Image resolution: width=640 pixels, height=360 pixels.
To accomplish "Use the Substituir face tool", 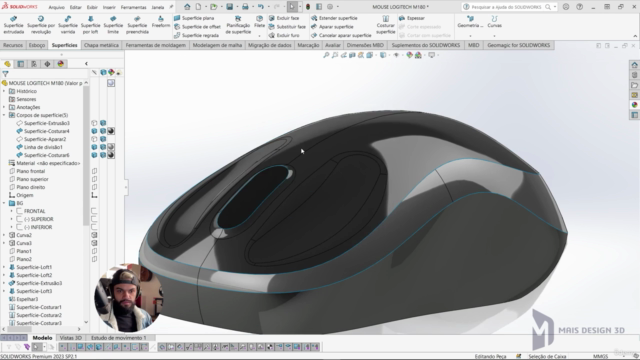I will (287, 27).
